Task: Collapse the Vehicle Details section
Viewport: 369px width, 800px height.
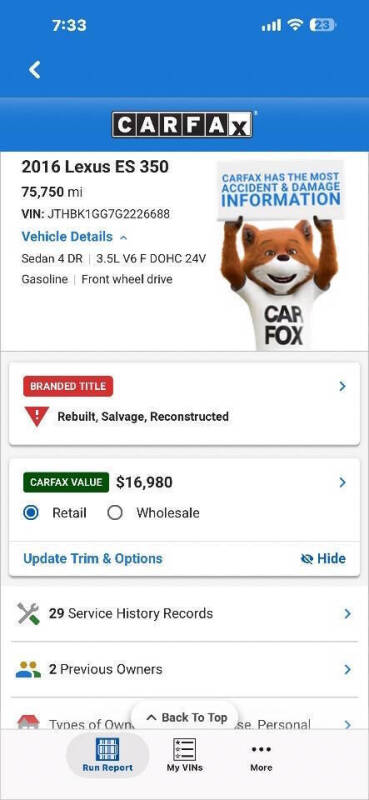Action: point(74,237)
